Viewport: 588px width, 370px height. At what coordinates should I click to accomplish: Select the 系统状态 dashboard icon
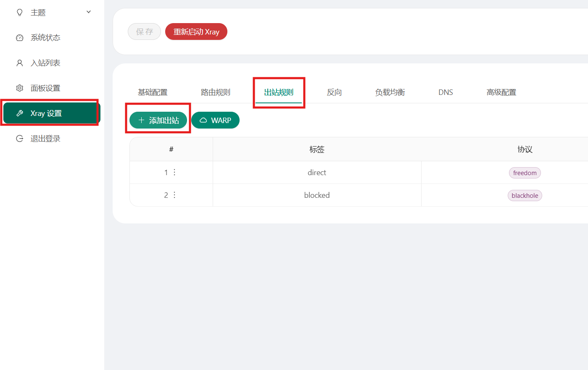pos(19,37)
